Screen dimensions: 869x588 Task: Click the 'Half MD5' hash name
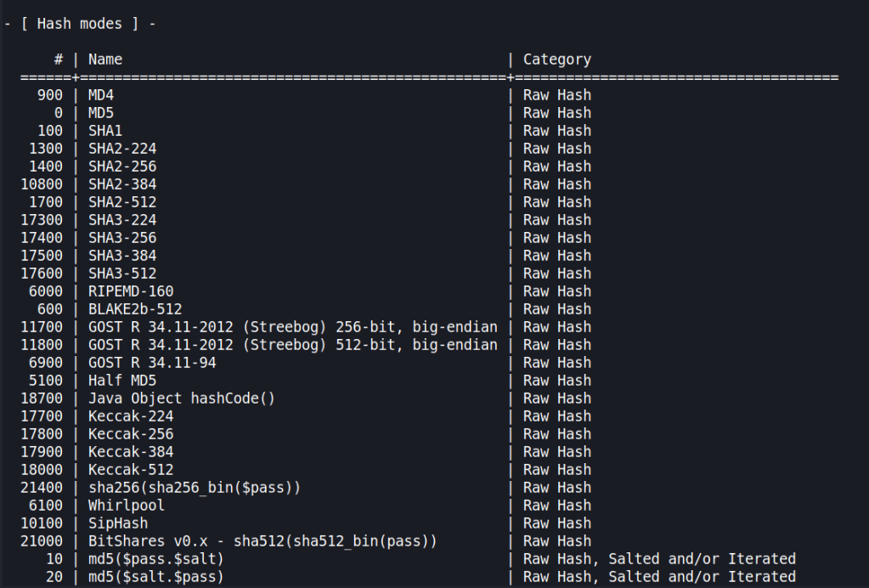pyautogui.click(x=122, y=381)
